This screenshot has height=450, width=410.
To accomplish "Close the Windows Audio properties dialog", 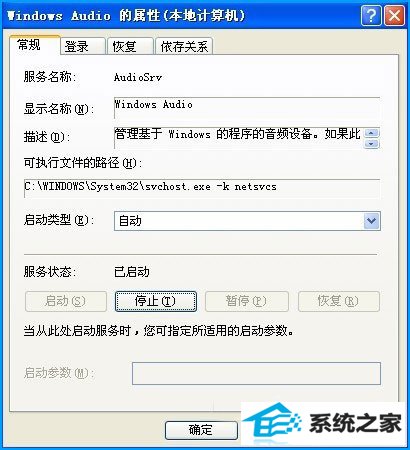I will 394,15.
